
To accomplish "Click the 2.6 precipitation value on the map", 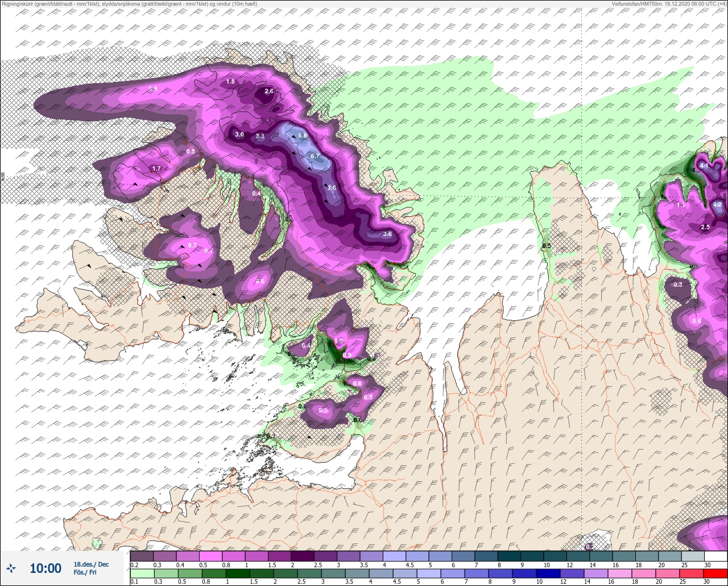I will click(x=269, y=91).
